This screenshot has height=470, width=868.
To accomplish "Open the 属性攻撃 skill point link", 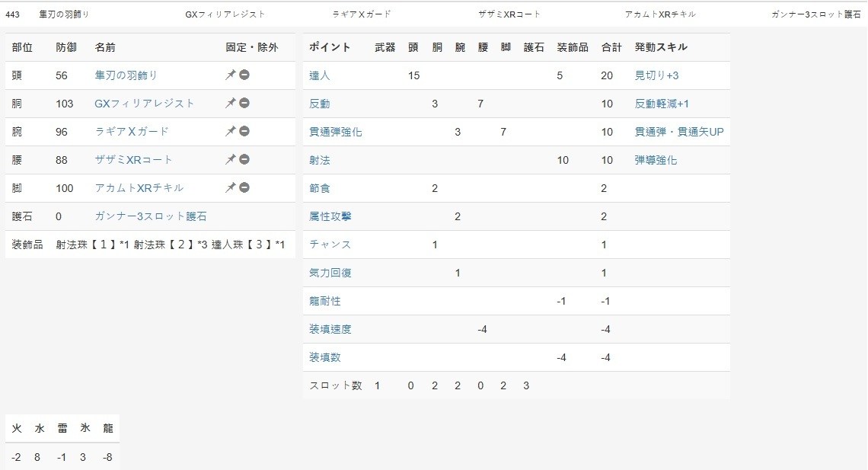I will tap(330, 217).
